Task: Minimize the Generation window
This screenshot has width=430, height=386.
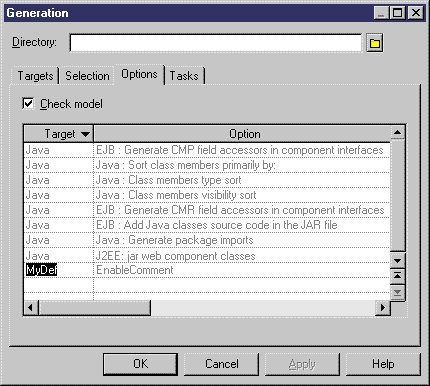Action: pos(381,13)
